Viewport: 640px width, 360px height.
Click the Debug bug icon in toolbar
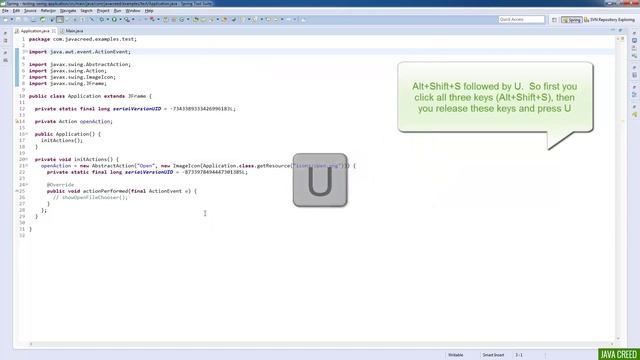(102, 20)
